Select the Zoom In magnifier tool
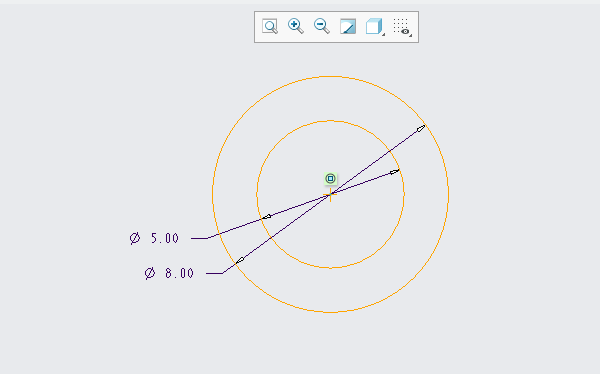This screenshot has width=600, height=374. pos(296,26)
